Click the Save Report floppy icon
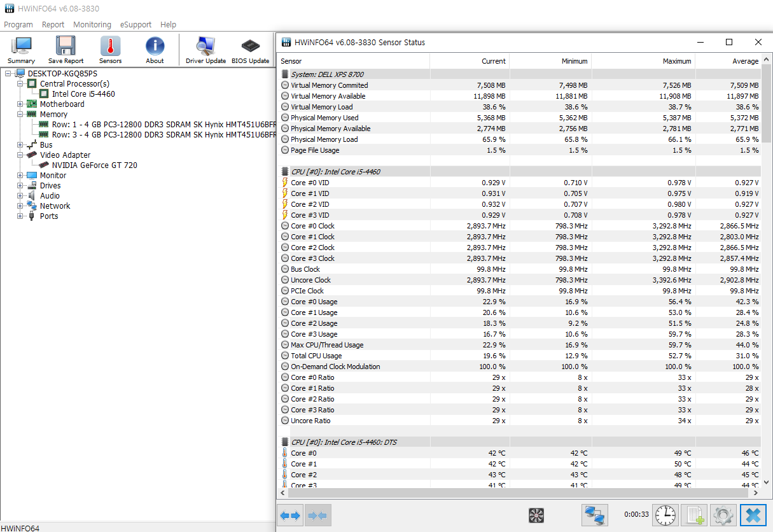The width and height of the screenshot is (773, 532). tap(66, 50)
